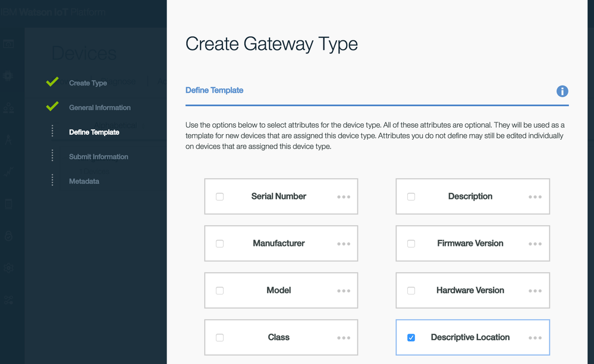
Task: Open the Metadata step
Action: 84,181
